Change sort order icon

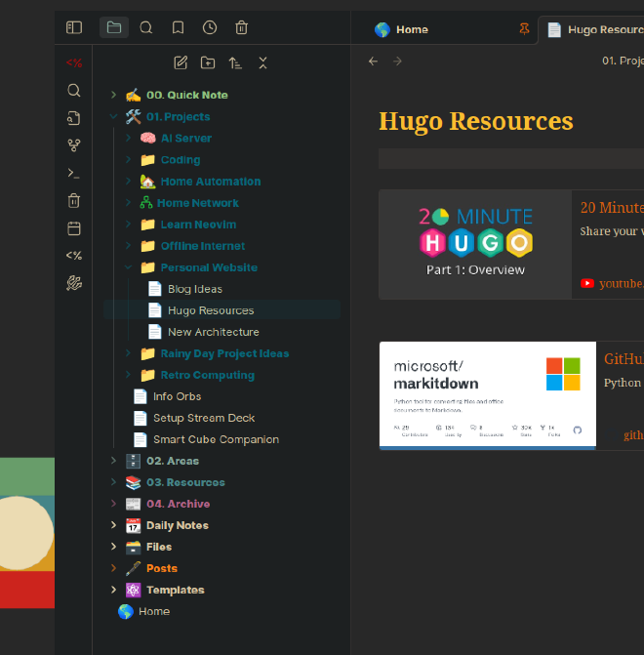pyautogui.click(x=235, y=63)
